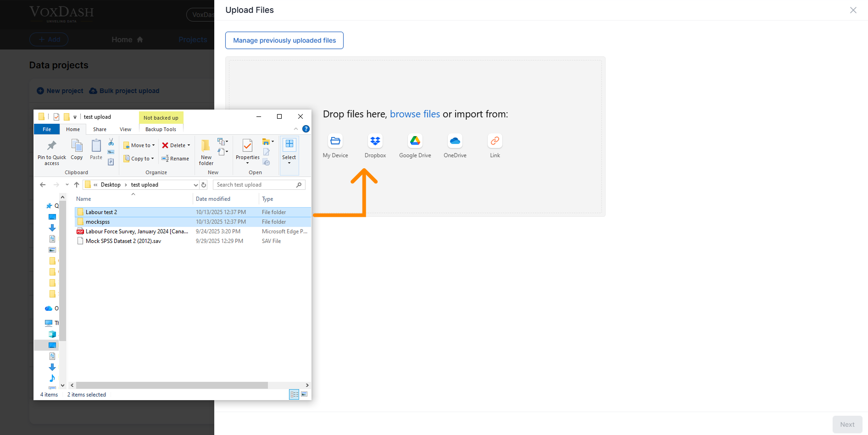Open Explorer Help icon

(306, 129)
